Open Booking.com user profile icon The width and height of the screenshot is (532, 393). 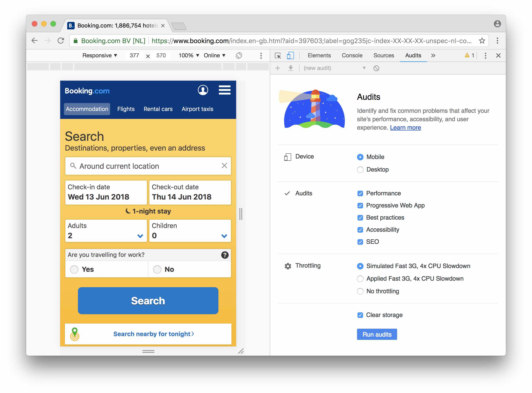coord(203,90)
